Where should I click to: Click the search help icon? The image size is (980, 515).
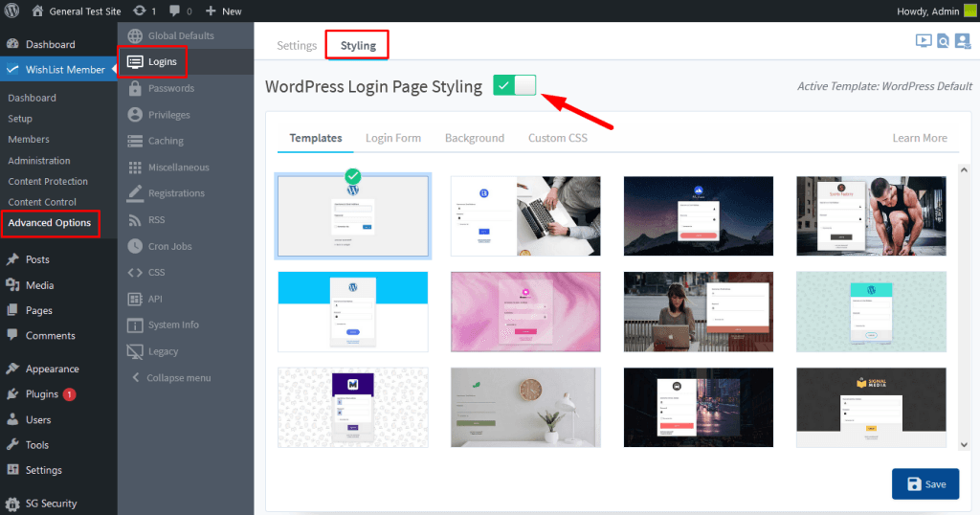point(943,41)
